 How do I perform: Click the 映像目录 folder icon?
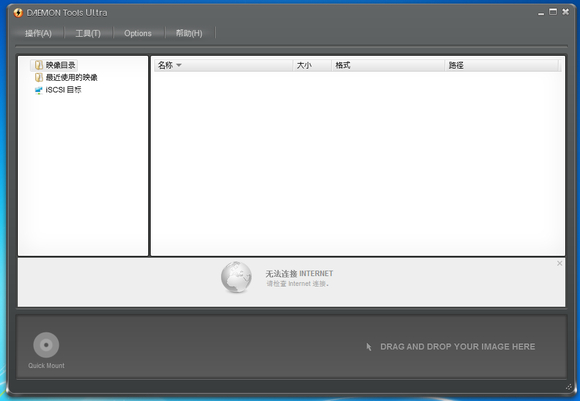click(39, 65)
